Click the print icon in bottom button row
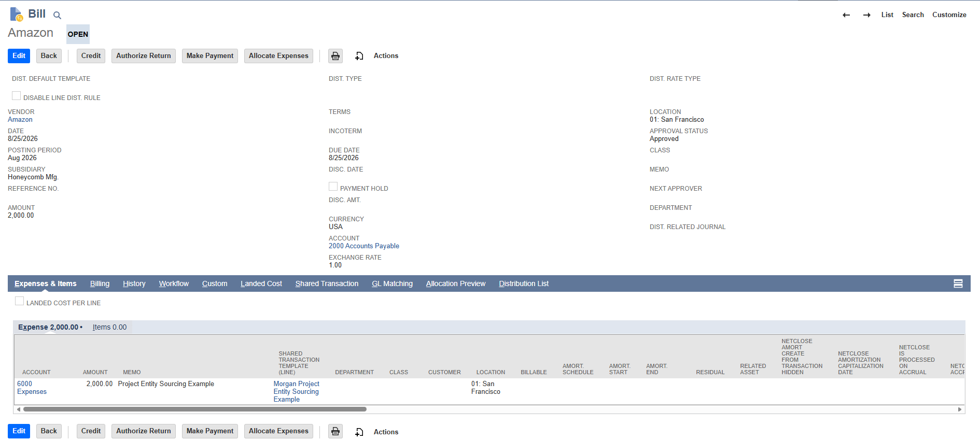 click(335, 431)
